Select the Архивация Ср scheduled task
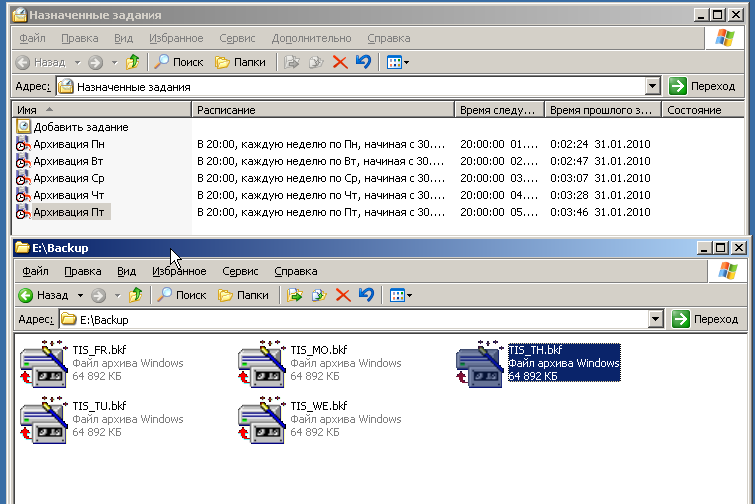Image resolution: width=755 pixels, height=504 pixels. pyautogui.click(x=68, y=178)
